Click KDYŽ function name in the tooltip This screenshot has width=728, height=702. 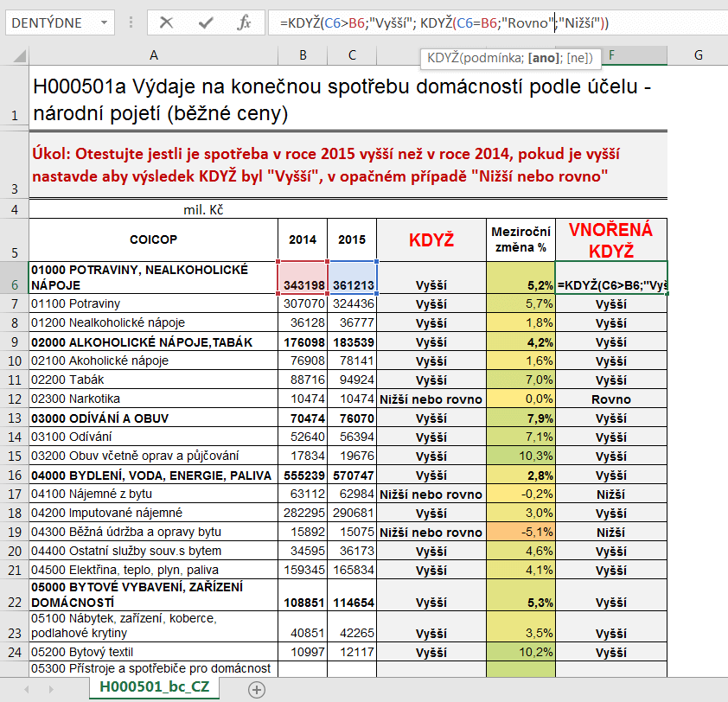point(444,58)
